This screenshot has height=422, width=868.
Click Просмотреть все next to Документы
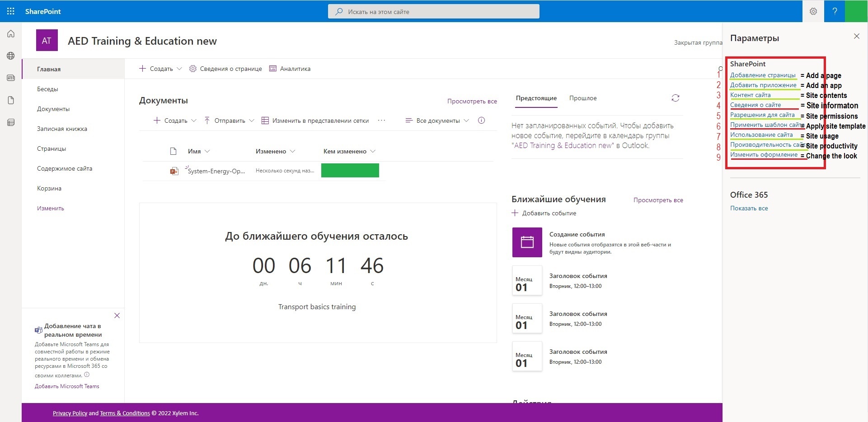472,101
